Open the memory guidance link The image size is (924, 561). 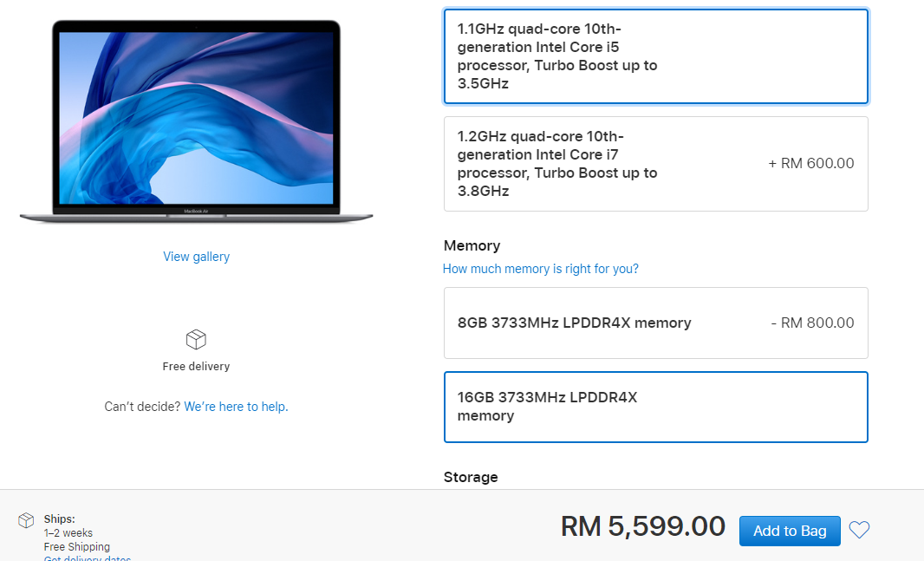pyautogui.click(x=540, y=269)
